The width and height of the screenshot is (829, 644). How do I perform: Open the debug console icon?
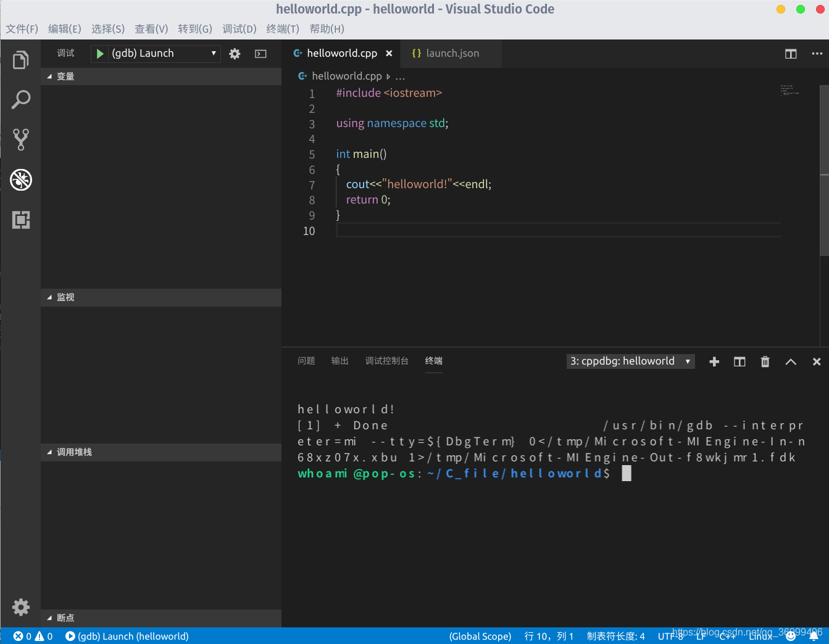(261, 54)
